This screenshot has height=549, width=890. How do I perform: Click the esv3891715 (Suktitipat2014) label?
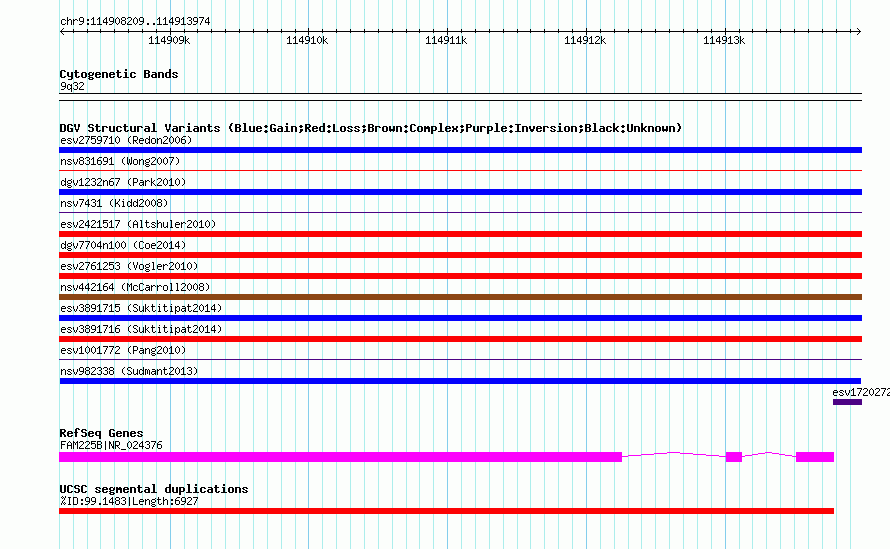(x=141, y=308)
